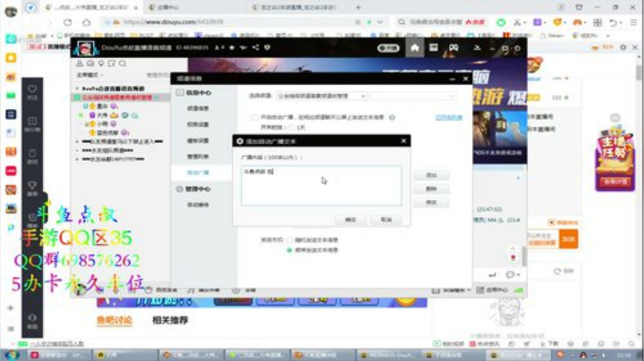Click the browser home page icon
This screenshot has height=361, width=644.
(x=86, y=22)
